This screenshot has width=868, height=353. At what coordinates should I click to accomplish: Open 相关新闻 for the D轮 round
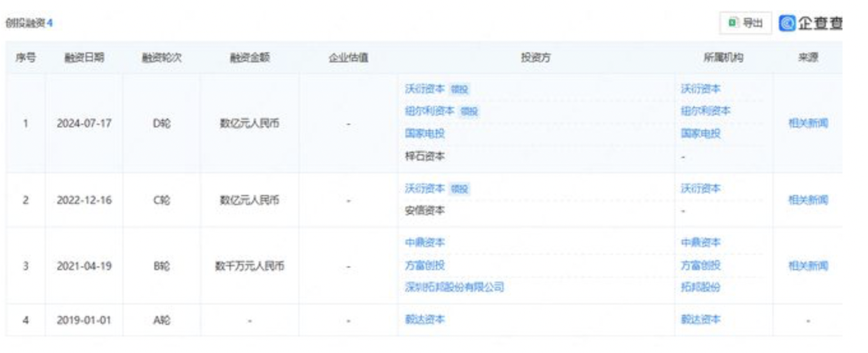pos(808,124)
